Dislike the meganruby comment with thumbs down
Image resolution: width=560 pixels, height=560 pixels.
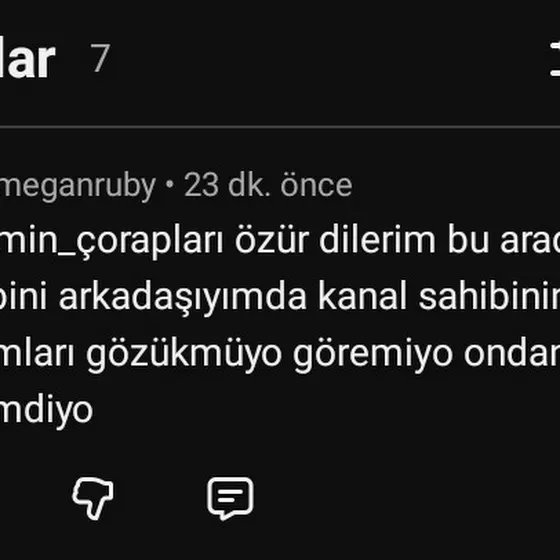(x=93, y=498)
